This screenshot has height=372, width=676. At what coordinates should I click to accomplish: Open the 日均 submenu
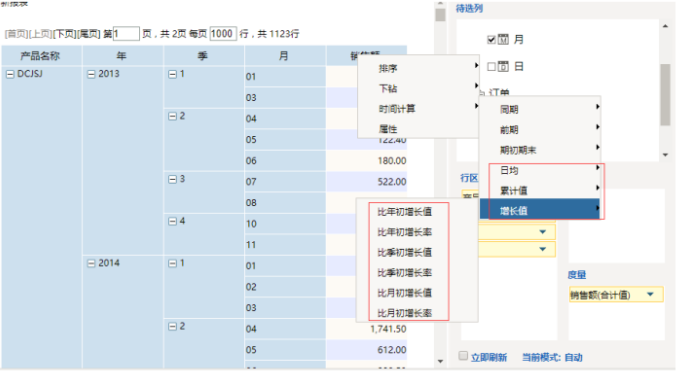(x=540, y=170)
